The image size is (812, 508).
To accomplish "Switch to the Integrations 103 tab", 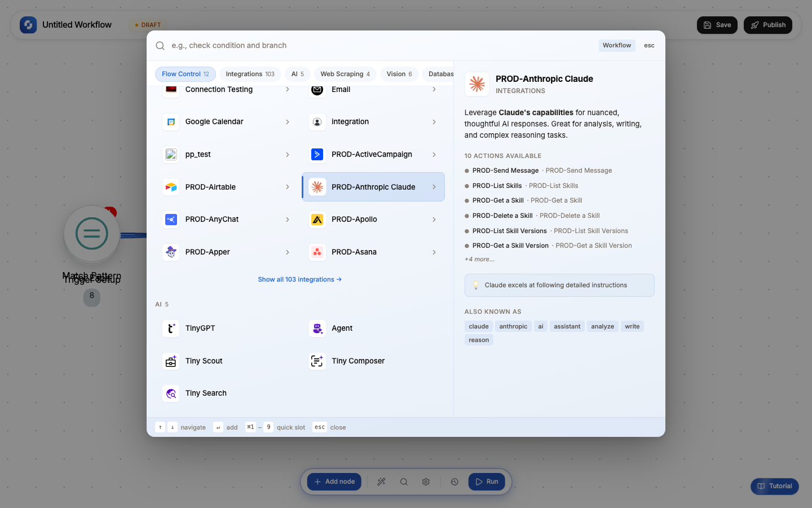I will (x=250, y=74).
